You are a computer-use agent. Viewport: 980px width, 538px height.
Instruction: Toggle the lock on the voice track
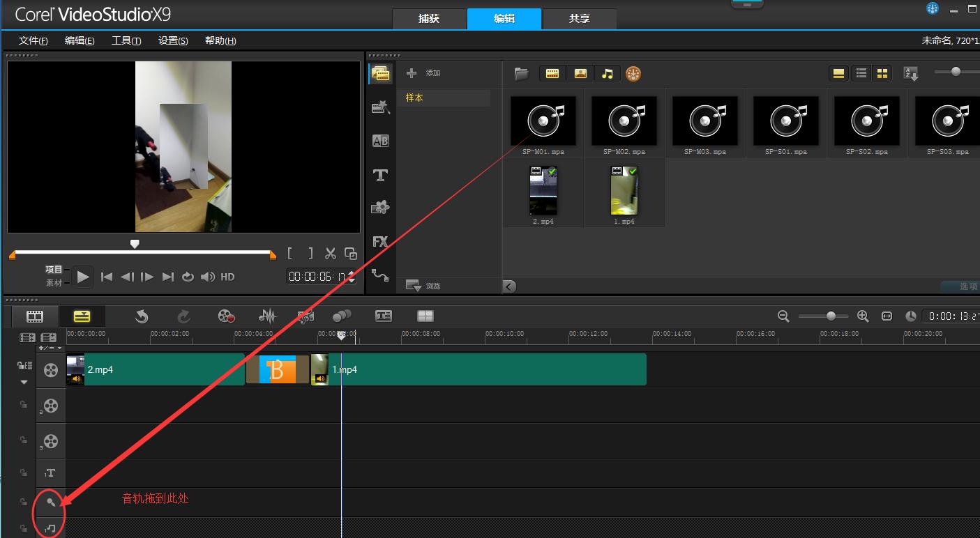coord(23,502)
